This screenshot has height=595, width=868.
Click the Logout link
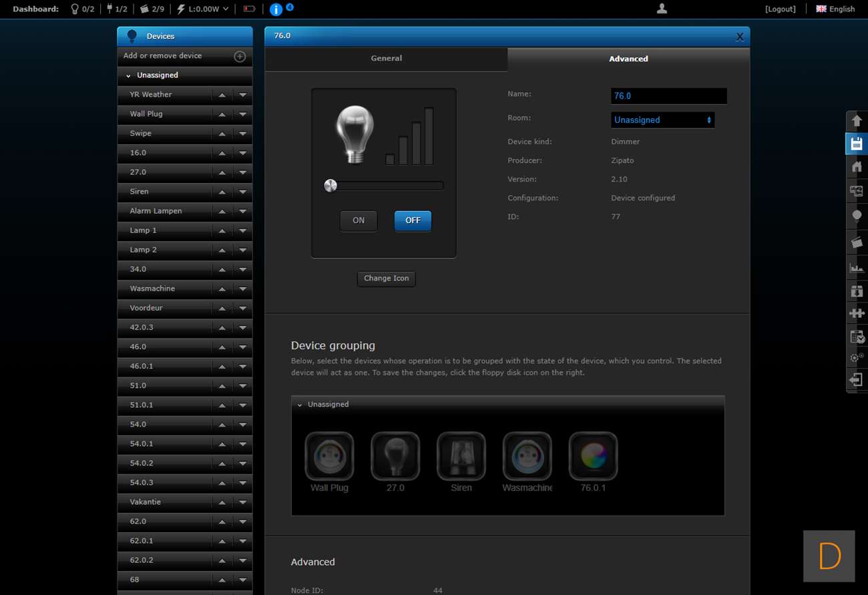pos(780,9)
